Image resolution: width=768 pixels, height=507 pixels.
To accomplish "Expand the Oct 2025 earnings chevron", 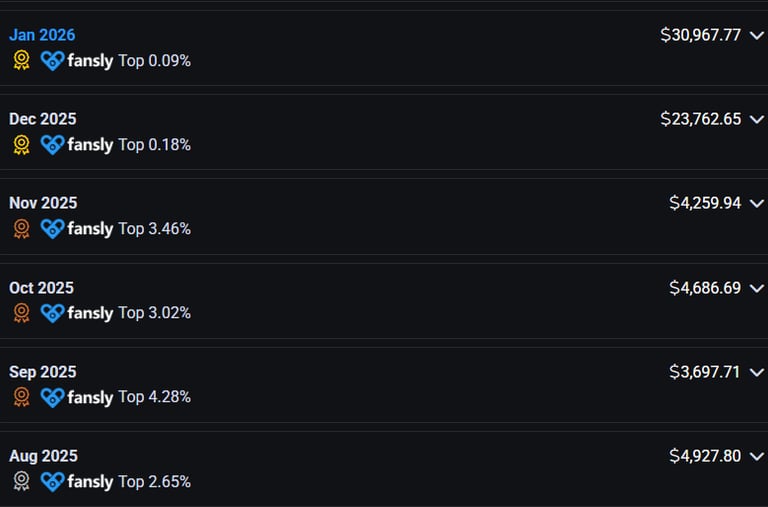I will (x=756, y=288).
